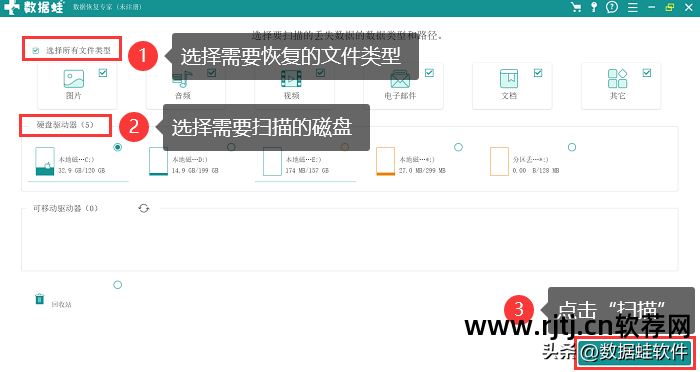Viewport: 700px width, 372px height.
Task: Select the E: drive radio button
Action: [x=345, y=147]
